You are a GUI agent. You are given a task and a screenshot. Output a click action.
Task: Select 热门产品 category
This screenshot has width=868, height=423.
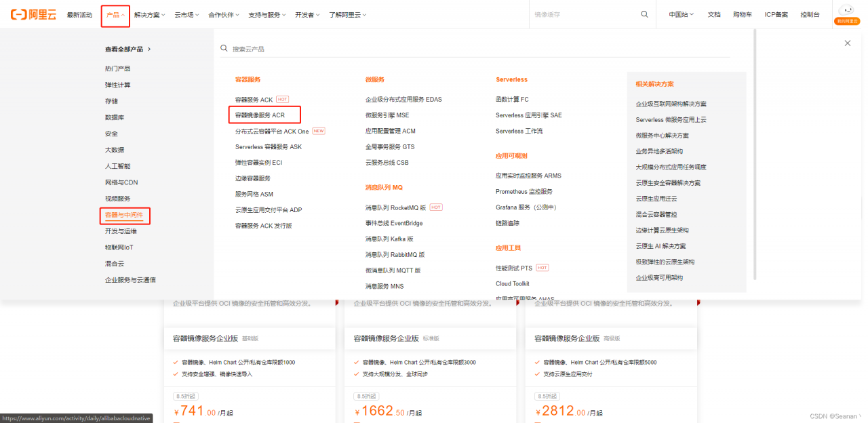(x=117, y=68)
